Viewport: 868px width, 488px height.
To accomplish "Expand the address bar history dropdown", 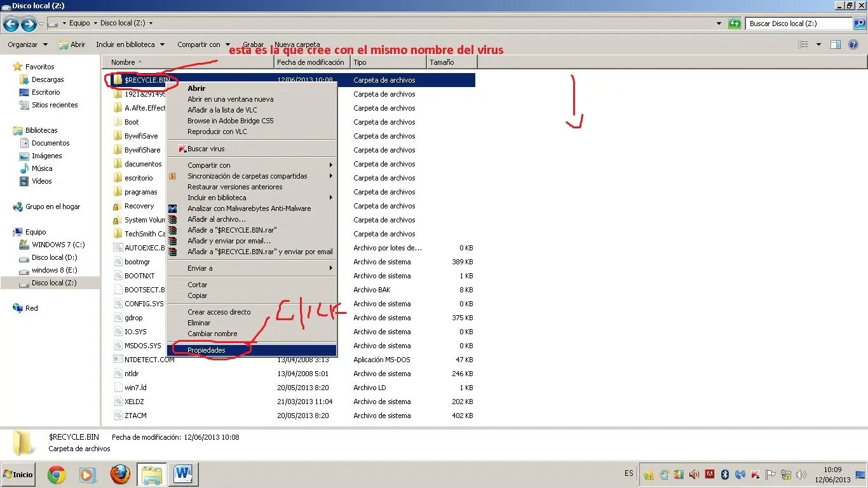I will click(x=719, y=24).
